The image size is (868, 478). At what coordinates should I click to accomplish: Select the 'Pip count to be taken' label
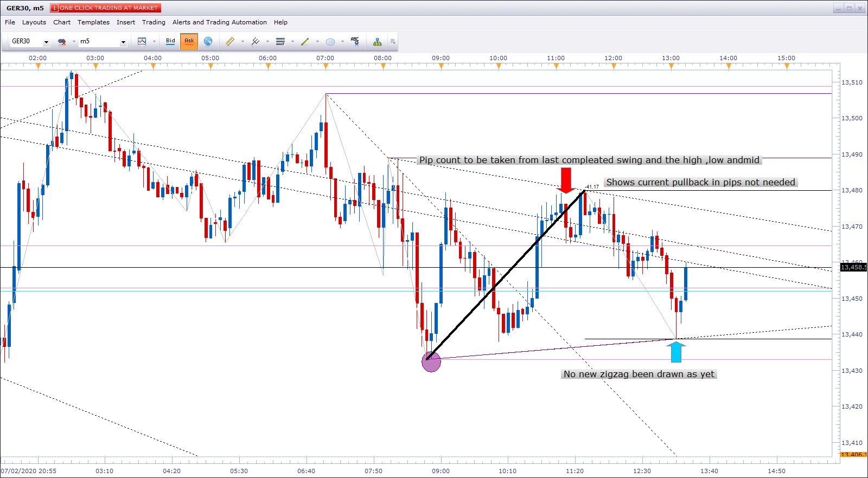coord(589,160)
